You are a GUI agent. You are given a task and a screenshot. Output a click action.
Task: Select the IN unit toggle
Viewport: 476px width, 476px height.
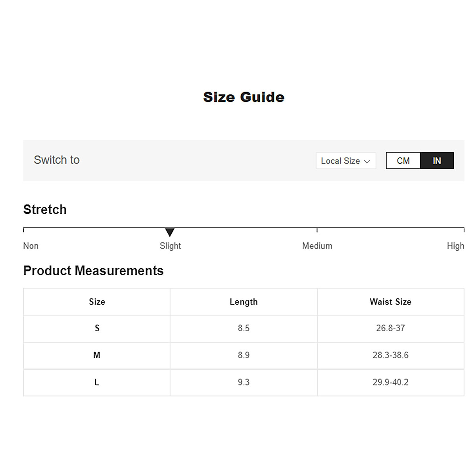tap(437, 161)
